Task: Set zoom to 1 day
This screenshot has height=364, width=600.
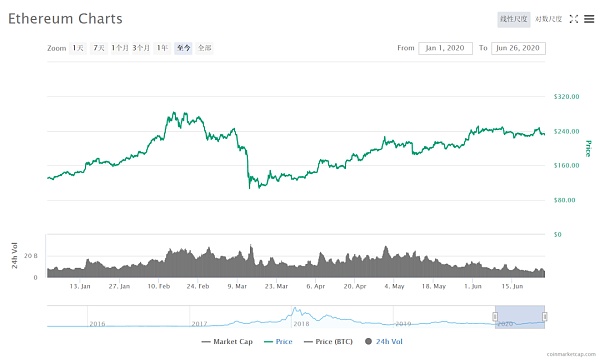Action: 78,48
